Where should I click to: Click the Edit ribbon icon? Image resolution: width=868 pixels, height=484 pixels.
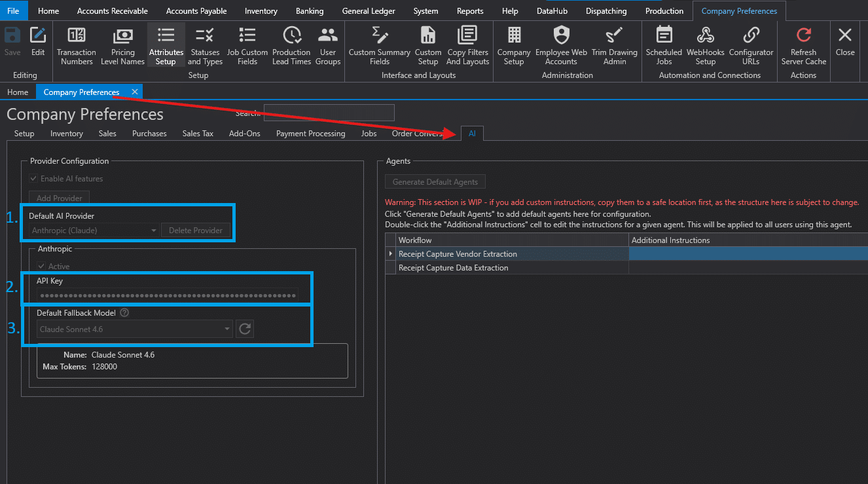(x=38, y=41)
